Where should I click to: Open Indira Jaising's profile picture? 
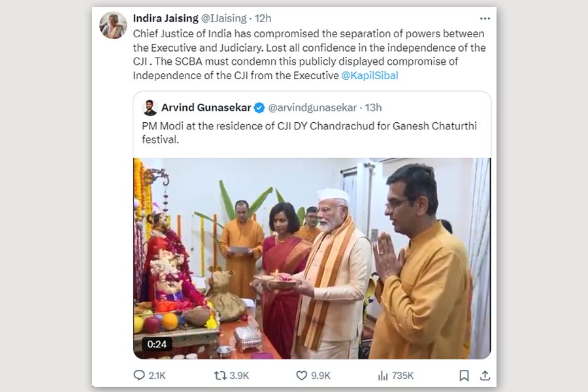click(113, 25)
